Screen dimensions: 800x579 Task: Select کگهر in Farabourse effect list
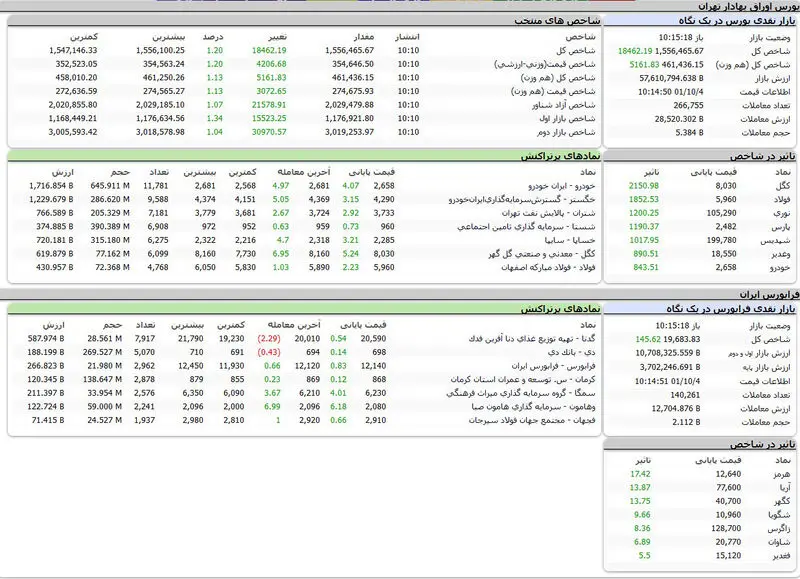(782, 501)
